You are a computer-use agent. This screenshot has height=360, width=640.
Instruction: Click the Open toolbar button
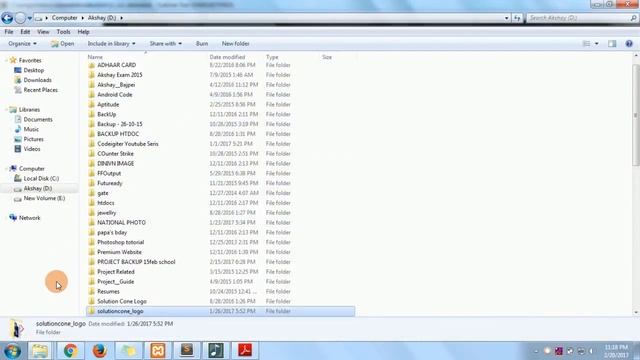click(62, 44)
